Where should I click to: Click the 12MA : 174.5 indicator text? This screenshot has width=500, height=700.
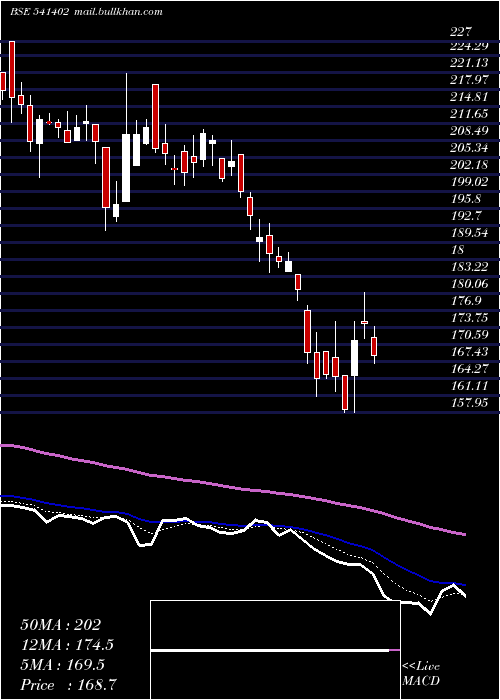[x=67, y=645]
